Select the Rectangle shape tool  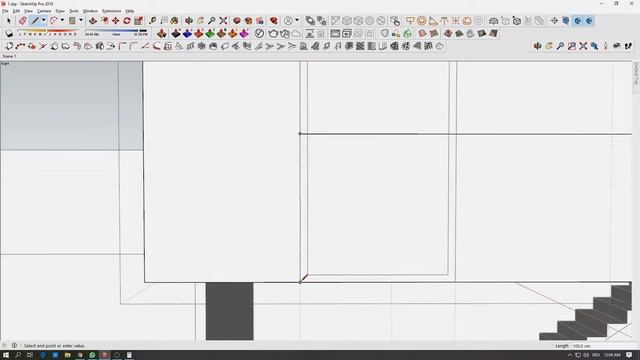pyautogui.click(x=72, y=20)
